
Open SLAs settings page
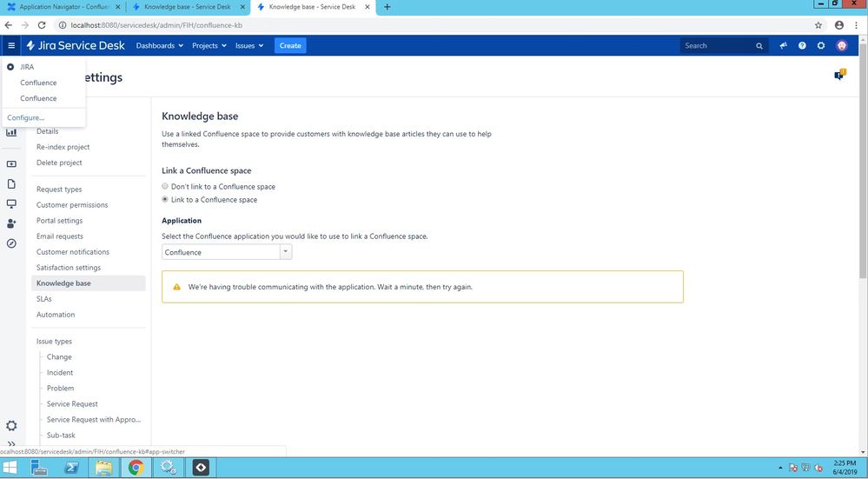coord(43,298)
